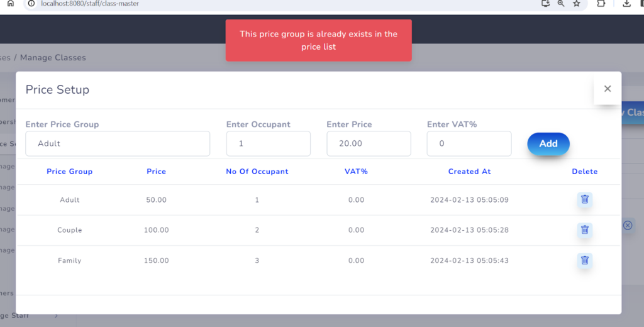This screenshot has width=644, height=327.
Task: Click the No Of Occupant column header
Action: 257,172
